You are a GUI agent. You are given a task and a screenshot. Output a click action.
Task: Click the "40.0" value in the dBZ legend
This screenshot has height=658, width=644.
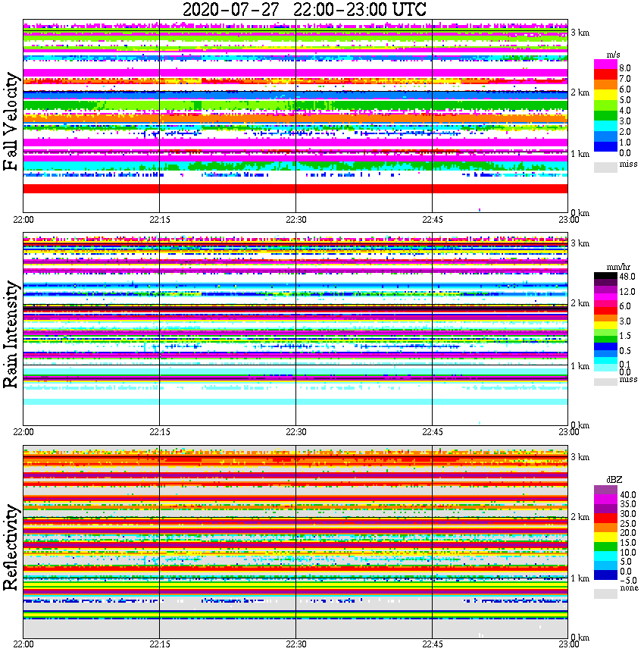(628, 495)
